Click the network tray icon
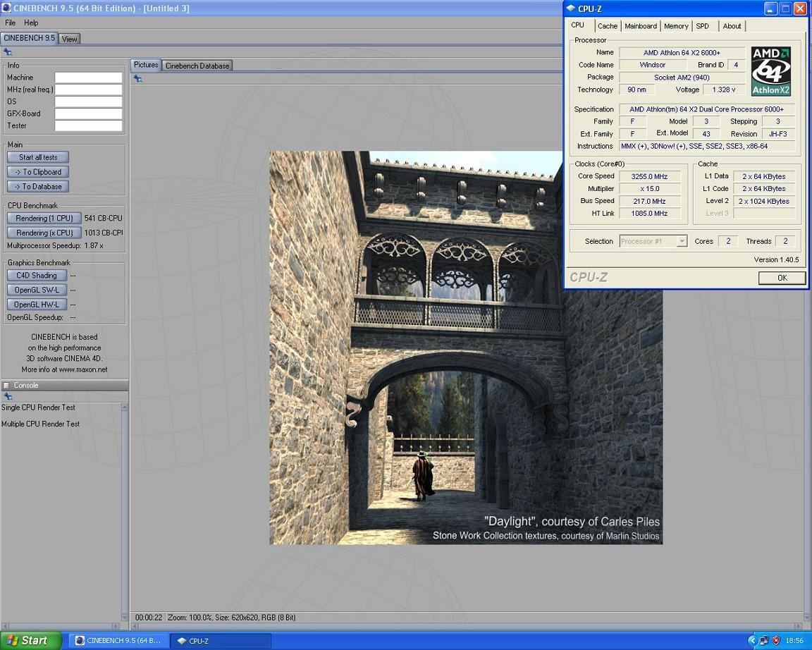Viewport: 812px width, 650px height. (x=764, y=641)
